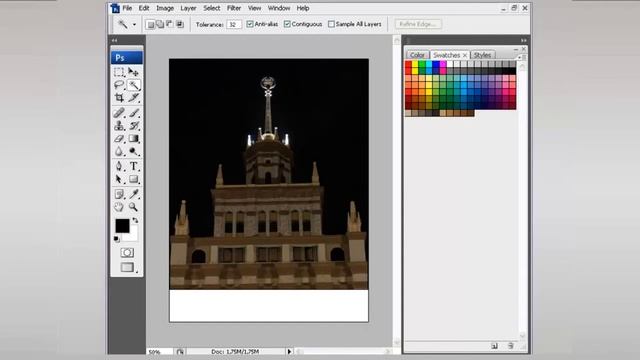Image resolution: width=640 pixels, height=360 pixels.
Task: Open the Filter menu
Action: [x=234, y=8]
